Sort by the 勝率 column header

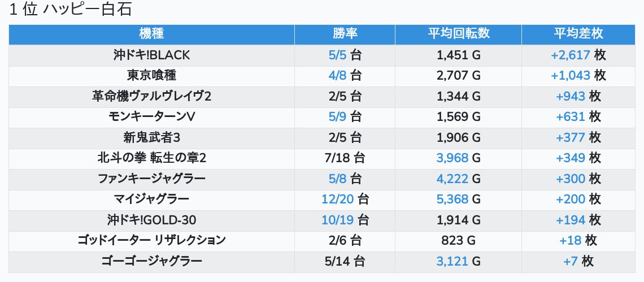pyautogui.click(x=345, y=34)
